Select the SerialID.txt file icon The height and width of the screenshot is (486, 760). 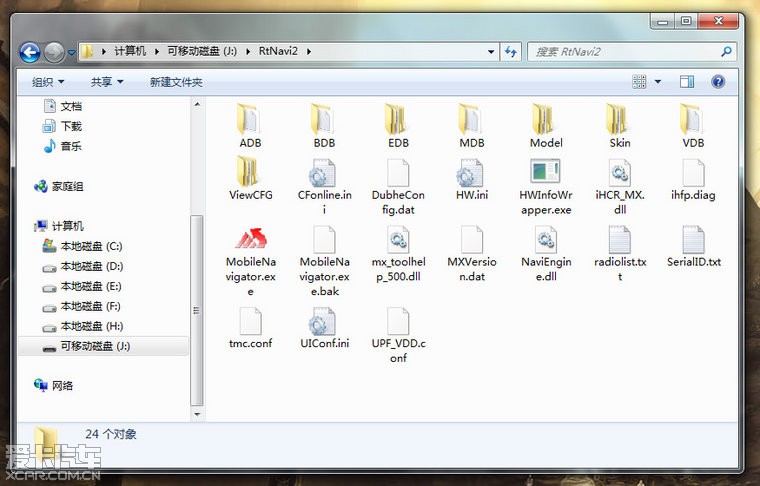click(693, 239)
